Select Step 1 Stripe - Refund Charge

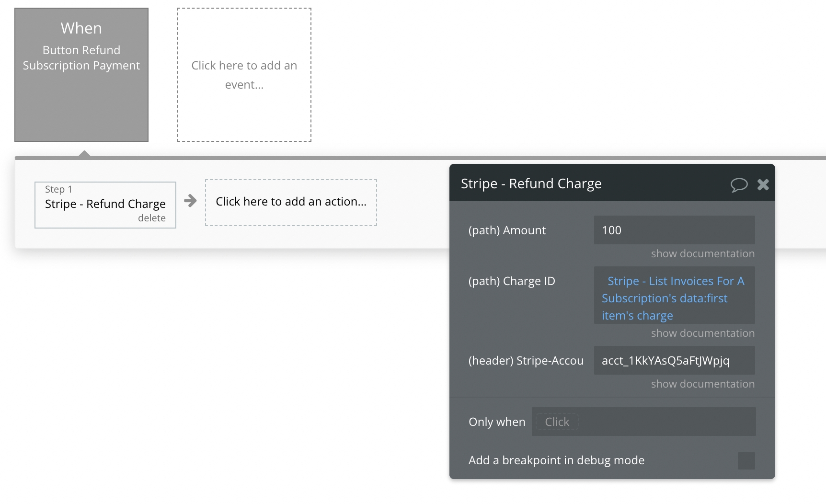coord(105,204)
